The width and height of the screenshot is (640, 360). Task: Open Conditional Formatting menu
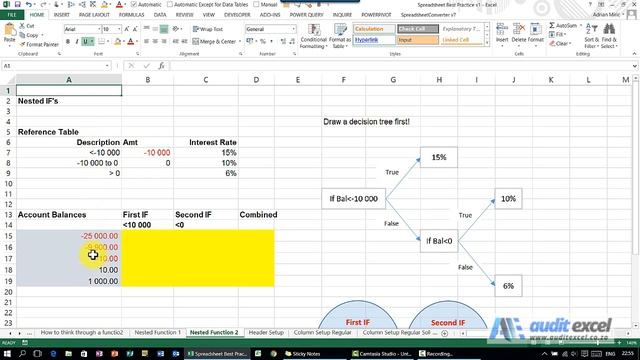(313, 36)
